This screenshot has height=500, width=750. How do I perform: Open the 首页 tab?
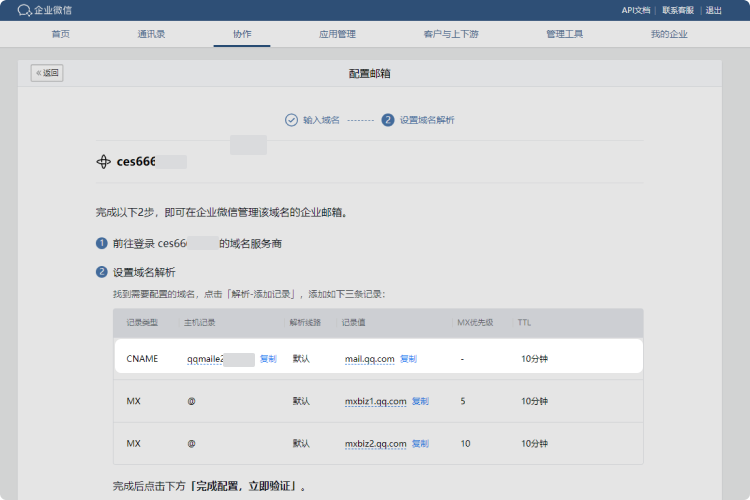coord(61,34)
